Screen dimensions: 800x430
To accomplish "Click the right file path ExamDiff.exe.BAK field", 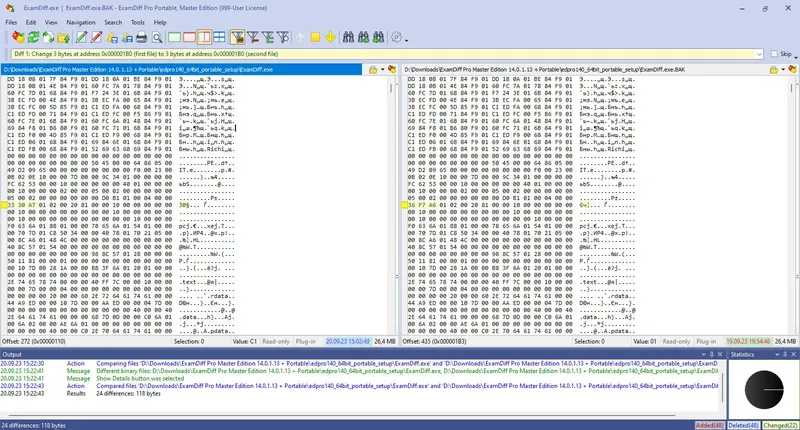I will tap(586, 69).
